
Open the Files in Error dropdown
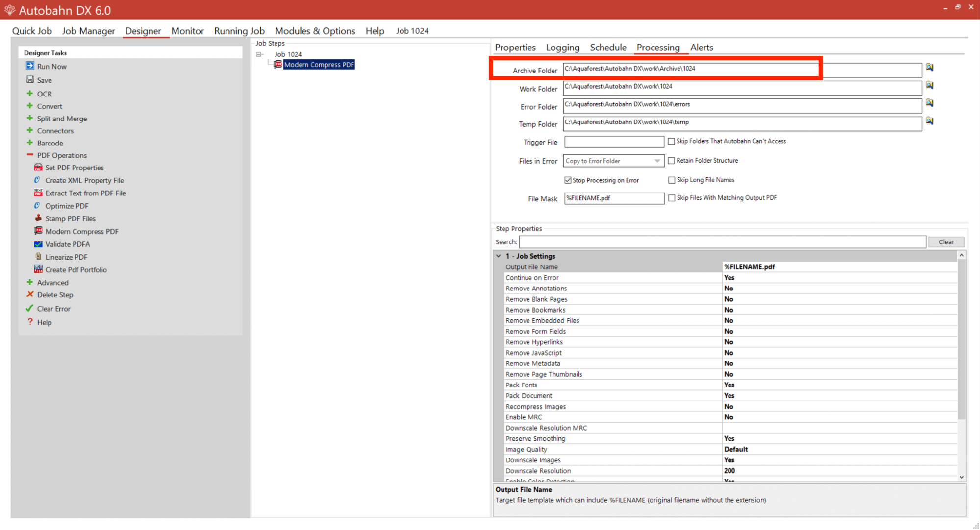coord(657,161)
